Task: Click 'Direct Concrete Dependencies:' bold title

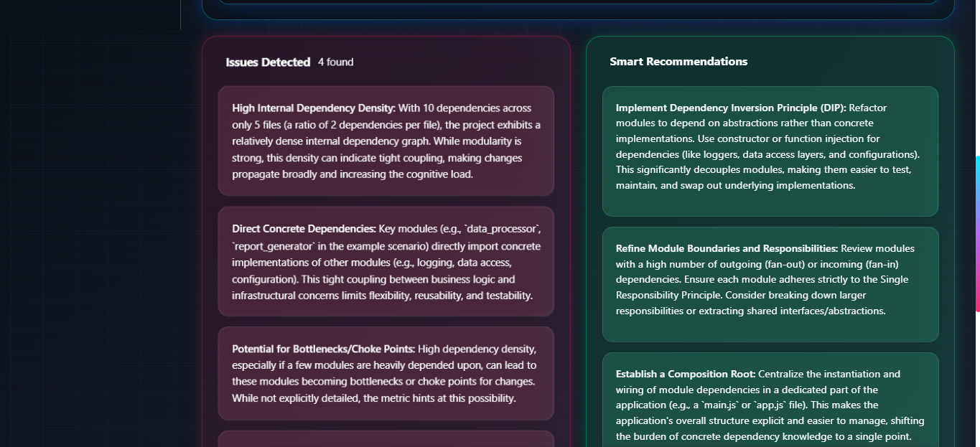Action: click(x=304, y=229)
